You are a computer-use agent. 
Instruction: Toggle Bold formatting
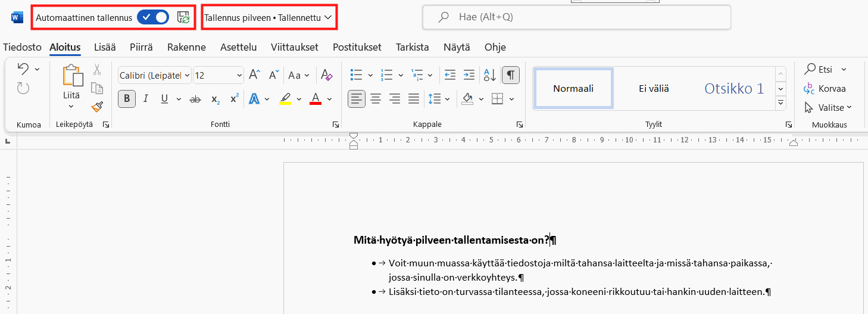coord(127,98)
